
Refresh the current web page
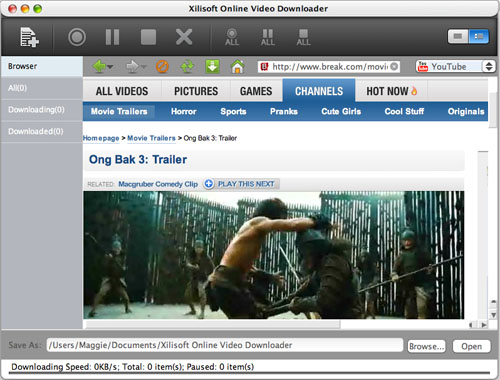(x=187, y=66)
